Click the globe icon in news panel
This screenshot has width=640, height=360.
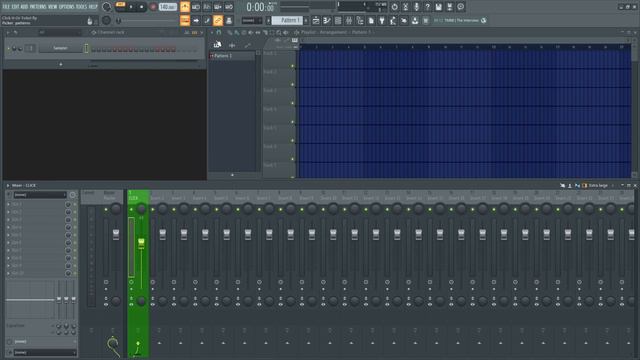(484, 20)
